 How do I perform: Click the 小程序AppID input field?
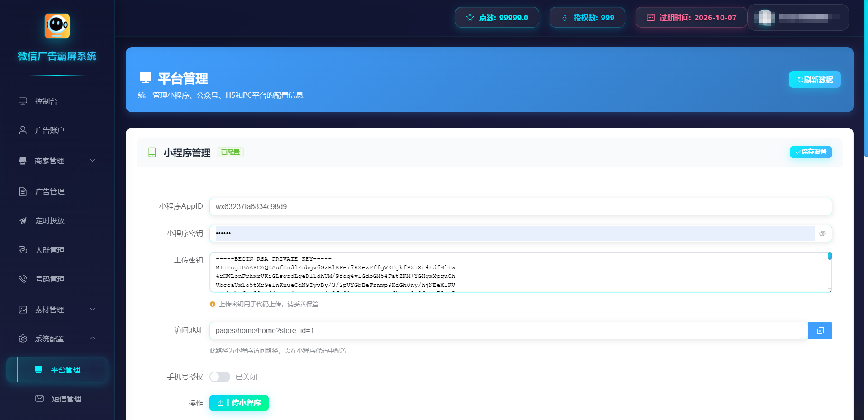tap(520, 206)
